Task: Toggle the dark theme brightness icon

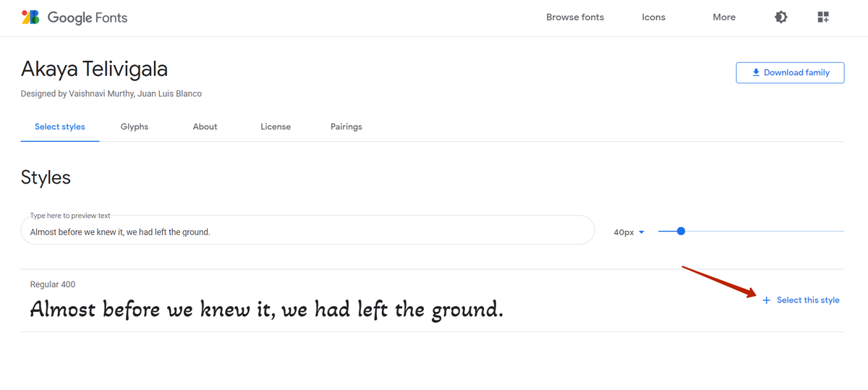Action: point(781,17)
